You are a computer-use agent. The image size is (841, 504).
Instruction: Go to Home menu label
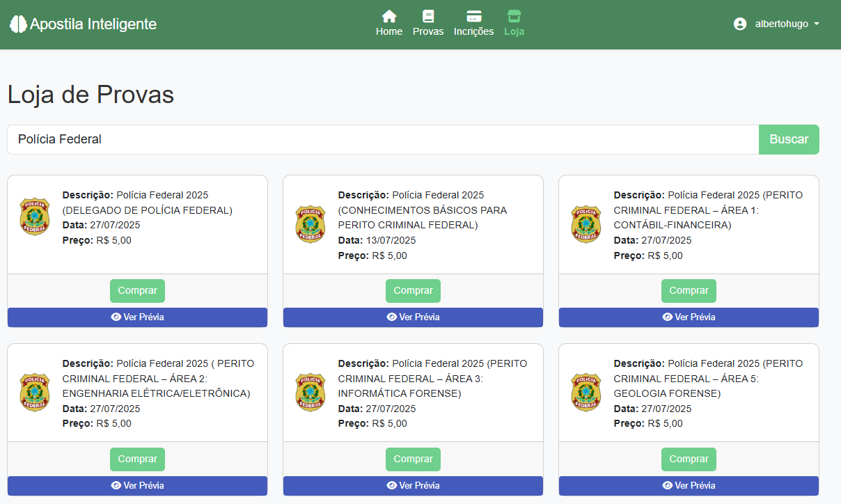click(389, 31)
